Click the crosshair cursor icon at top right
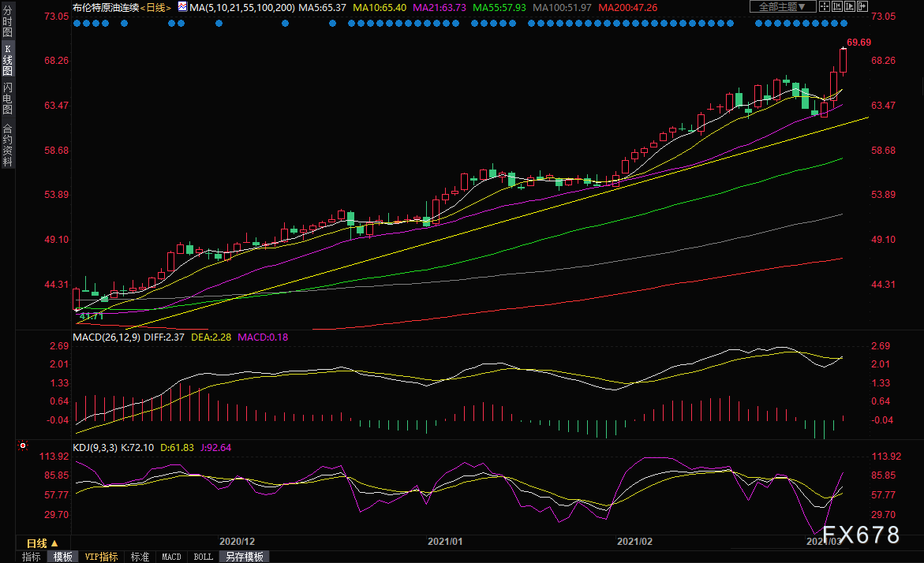Viewport: 924px width, 563px height. tap(824, 7)
